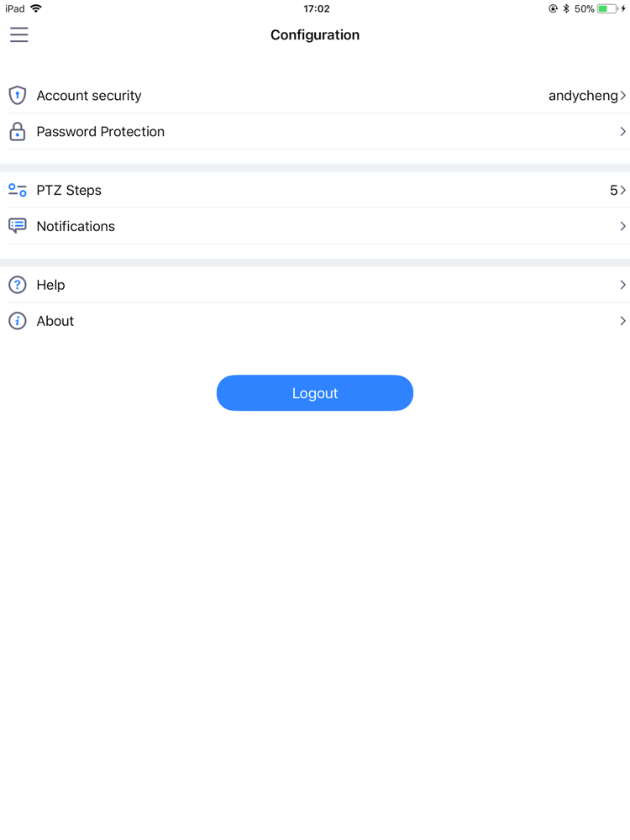Expand the Help row chevron
Screen dimensions: 630x840
point(623,285)
